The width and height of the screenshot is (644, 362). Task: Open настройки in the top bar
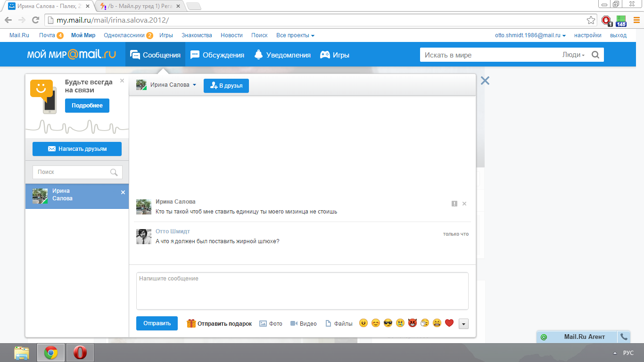tap(587, 35)
